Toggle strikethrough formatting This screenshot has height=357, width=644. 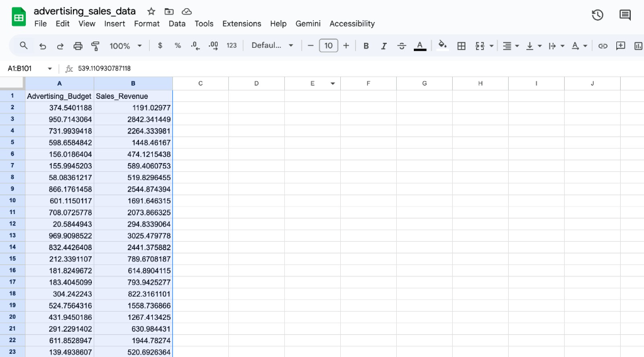[x=402, y=46]
